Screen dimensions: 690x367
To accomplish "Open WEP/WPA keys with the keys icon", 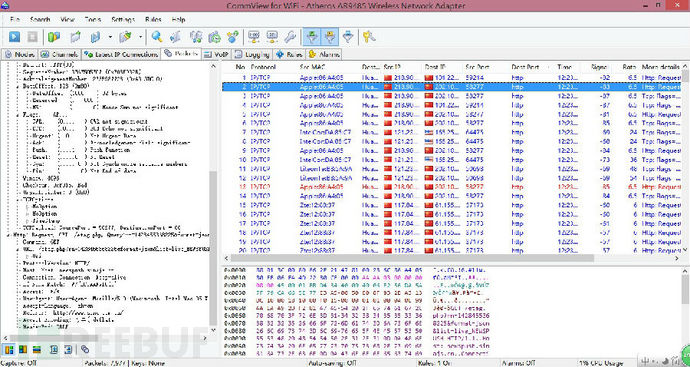I will (369, 37).
